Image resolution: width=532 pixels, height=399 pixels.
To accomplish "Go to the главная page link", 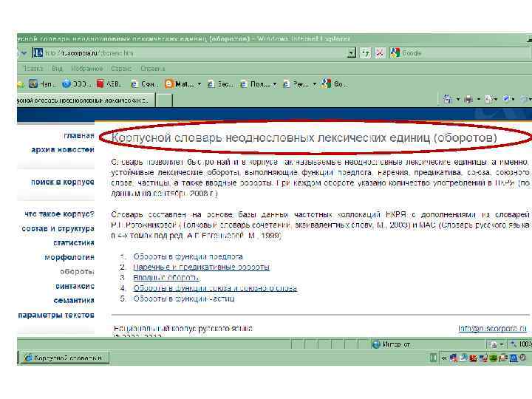I will pyautogui.click(x=79, y=135).
